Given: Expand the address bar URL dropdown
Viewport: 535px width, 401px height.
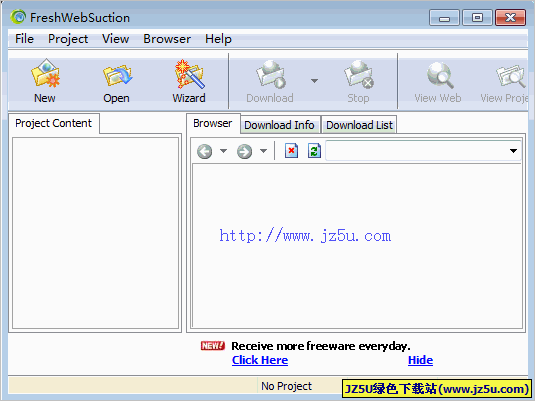Looking at the screenshot, I should point(513,151).
